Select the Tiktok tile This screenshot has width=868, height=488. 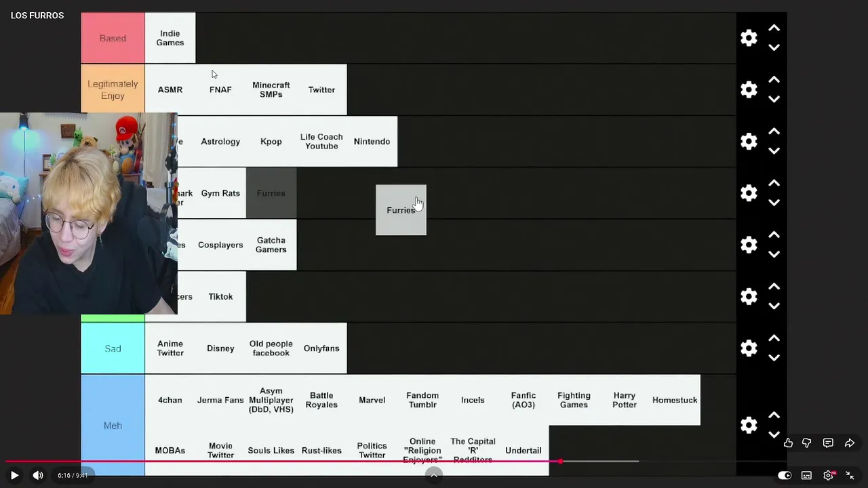point(220,296)
